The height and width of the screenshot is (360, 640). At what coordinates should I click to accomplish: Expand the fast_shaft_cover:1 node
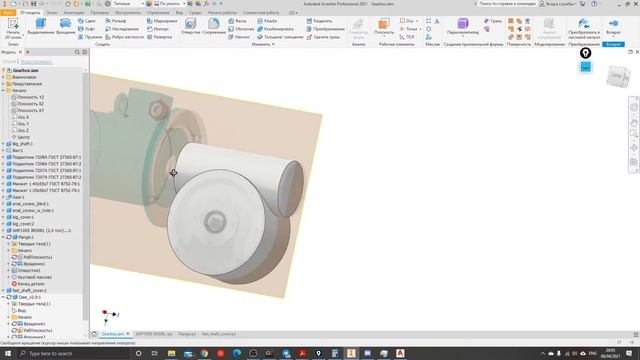[x=3, y=291]
